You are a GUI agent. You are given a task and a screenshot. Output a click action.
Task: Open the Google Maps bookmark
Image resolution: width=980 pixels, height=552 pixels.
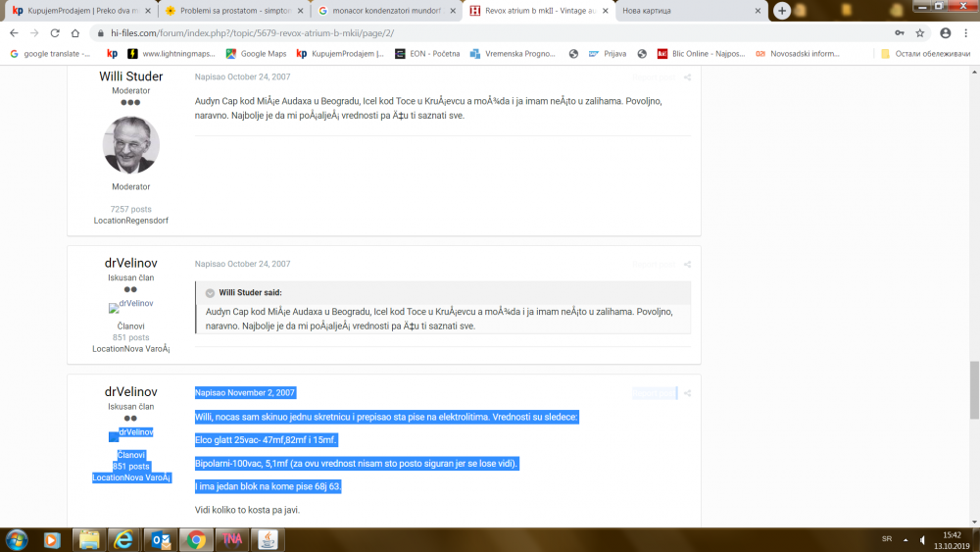pyautogui.click(x=256, y=54)
